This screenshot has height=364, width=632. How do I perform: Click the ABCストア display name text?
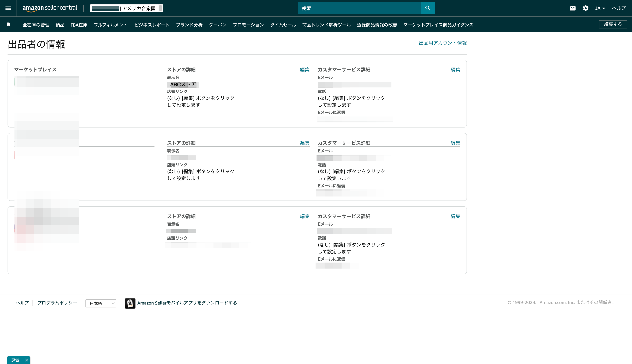tap(183, 84)
